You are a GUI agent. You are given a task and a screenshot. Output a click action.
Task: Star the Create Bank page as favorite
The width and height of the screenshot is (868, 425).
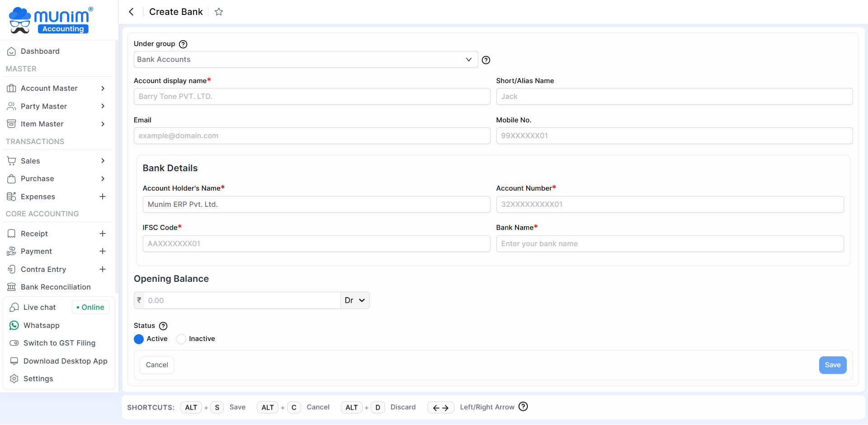click(x=219, y=12)
